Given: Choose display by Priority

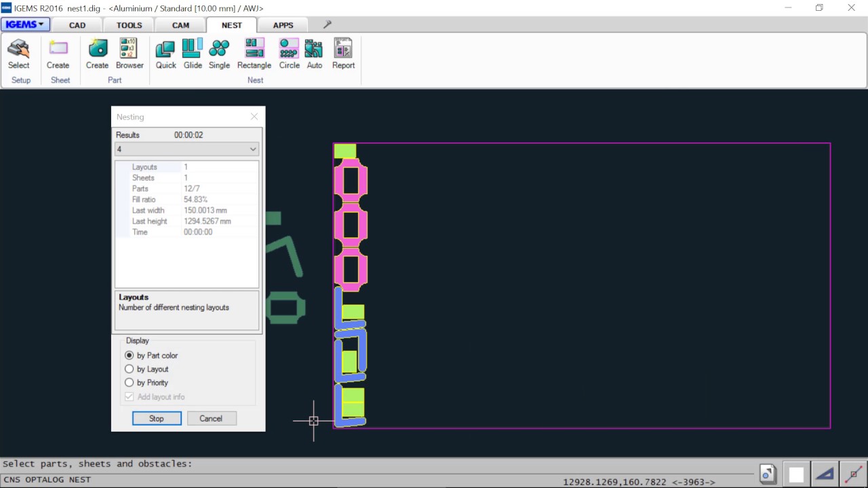Looking at the screenshot, I should 146,382.
